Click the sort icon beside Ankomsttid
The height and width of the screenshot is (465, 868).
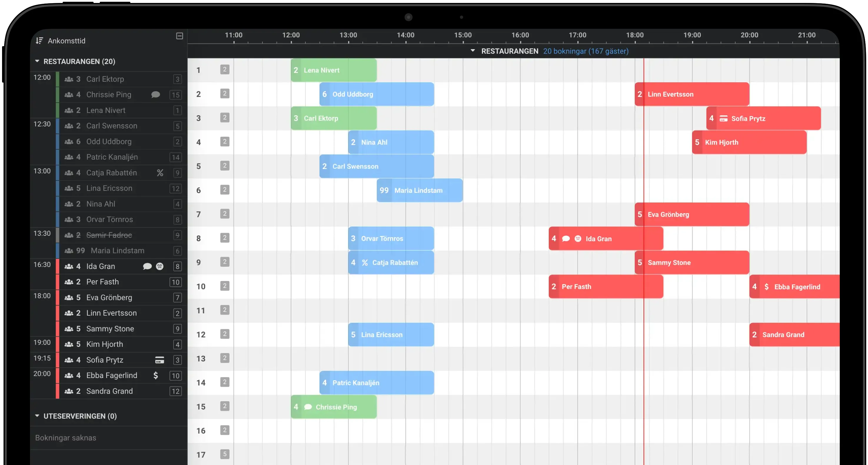(39, 41)
